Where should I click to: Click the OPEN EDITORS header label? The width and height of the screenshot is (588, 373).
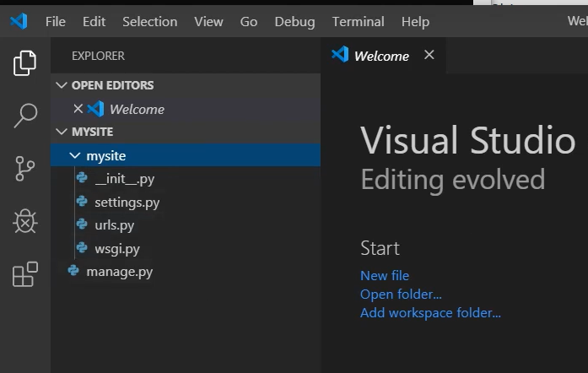click(x=112, y=85)
